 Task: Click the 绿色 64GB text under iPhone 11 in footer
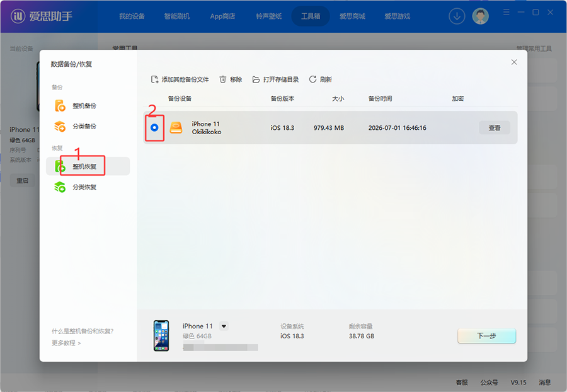click(x=197, y=336)
